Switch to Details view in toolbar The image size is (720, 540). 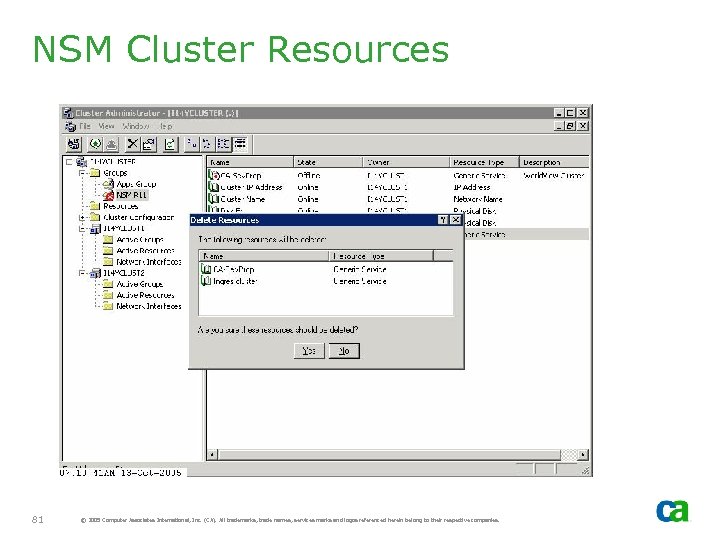(240, 145)
